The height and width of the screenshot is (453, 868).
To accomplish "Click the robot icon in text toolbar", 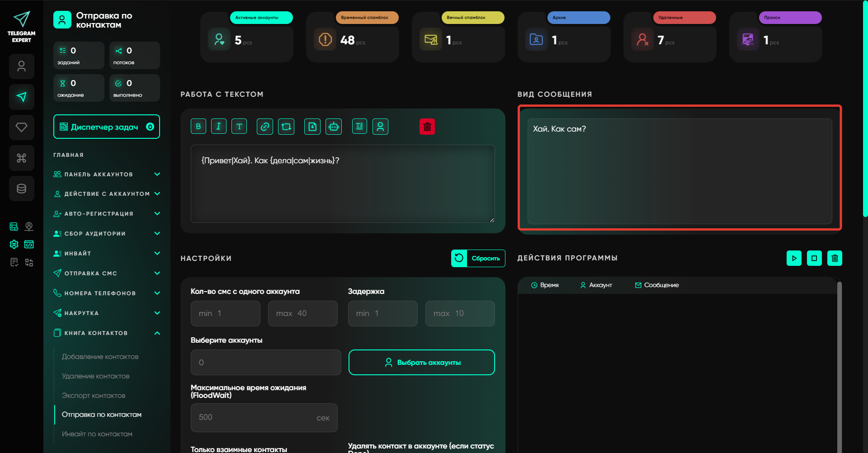I will pyautogui.click(x=334, y=127).
